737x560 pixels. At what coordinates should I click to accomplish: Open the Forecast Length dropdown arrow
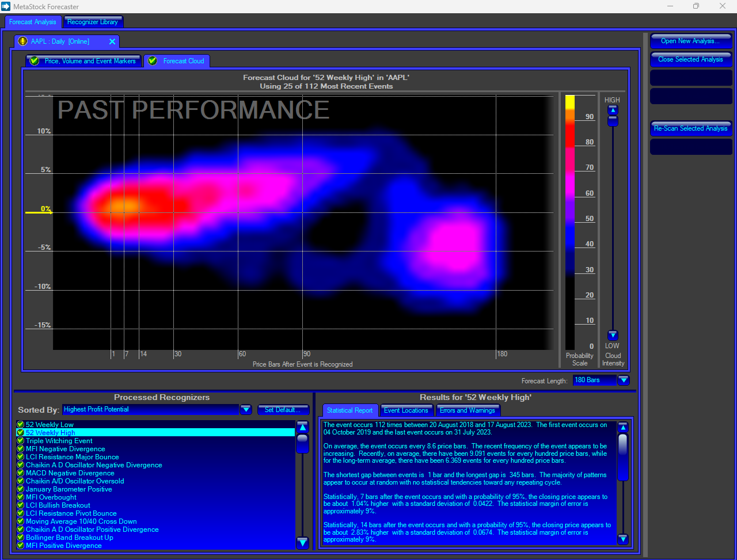pos(624,380)
